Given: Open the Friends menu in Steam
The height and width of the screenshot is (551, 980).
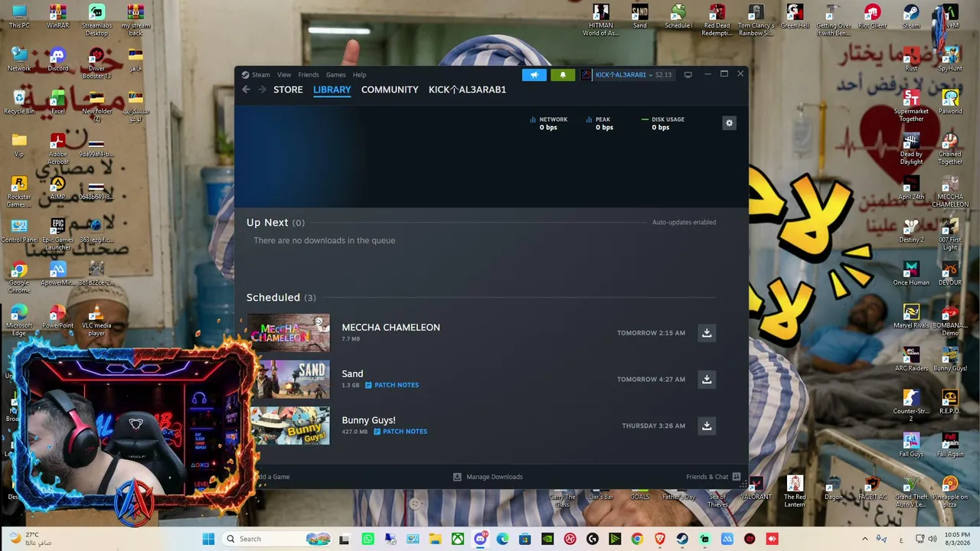Looking at the screenshot, I should (x=309, y=75).
